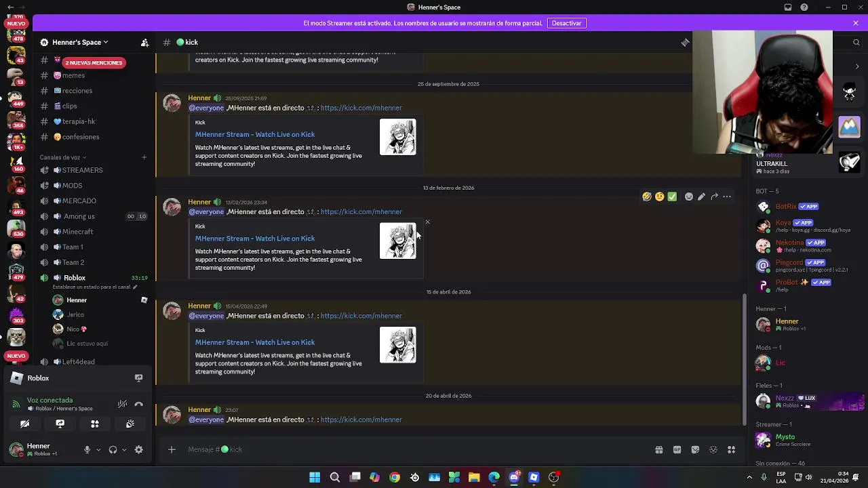
Task: Toggle noise suppression in voice panel
Action: tap(122, 404)
